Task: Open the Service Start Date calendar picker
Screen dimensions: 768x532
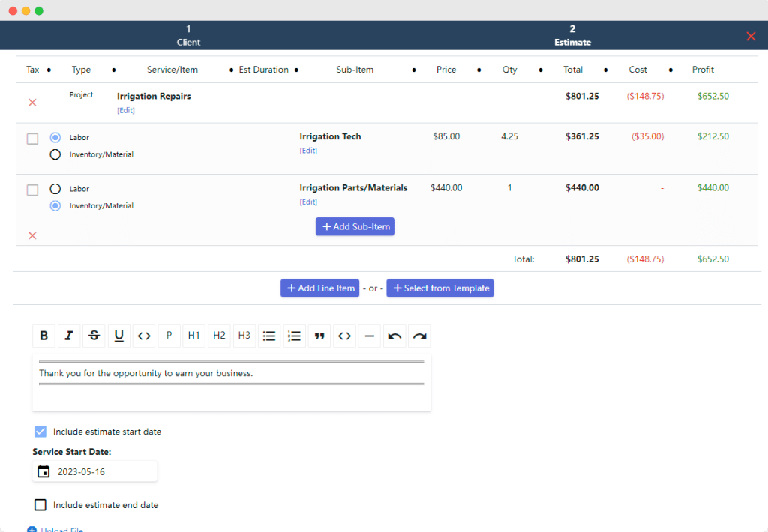Action: (x=43, y=471)
